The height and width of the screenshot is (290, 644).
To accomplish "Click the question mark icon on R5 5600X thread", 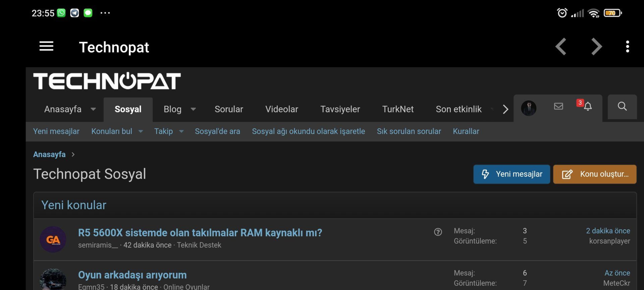I will coord(438,232).
